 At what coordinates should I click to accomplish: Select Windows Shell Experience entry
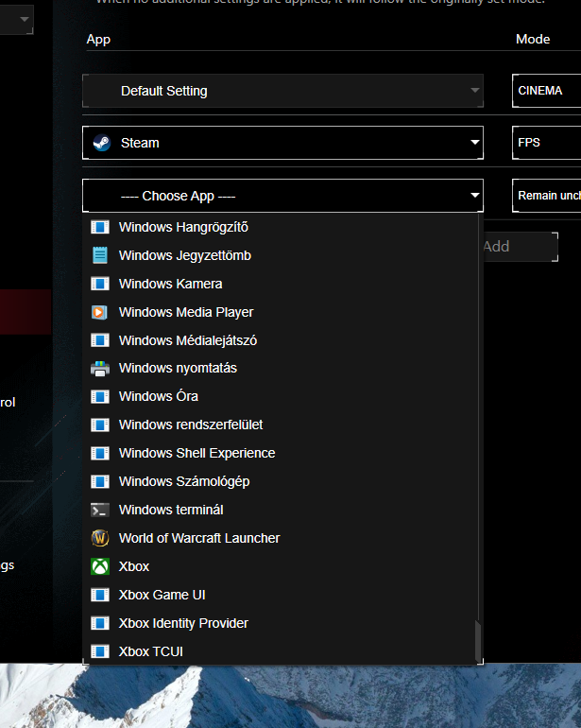197,453
